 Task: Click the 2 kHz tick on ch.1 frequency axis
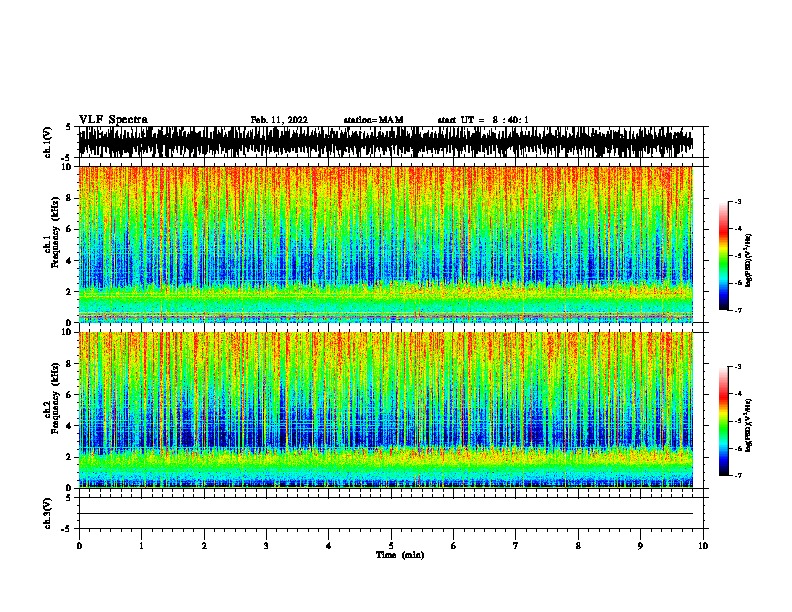click(x=69, y=291)
